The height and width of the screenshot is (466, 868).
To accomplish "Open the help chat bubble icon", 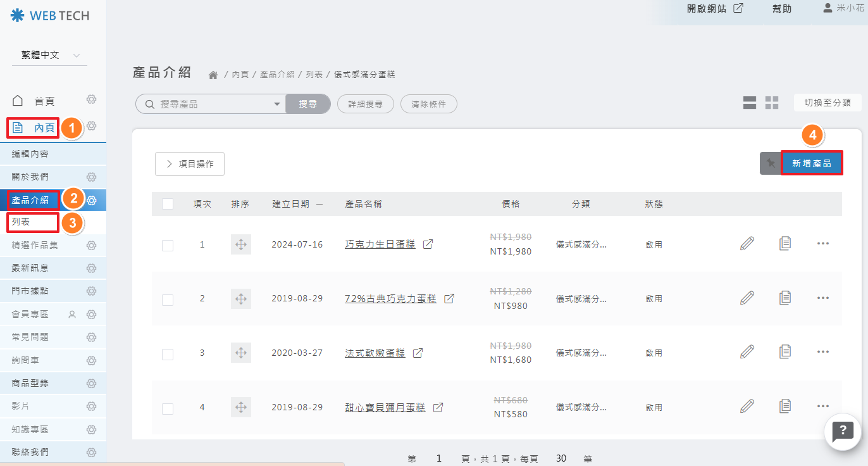I will (x=843, y=432).
